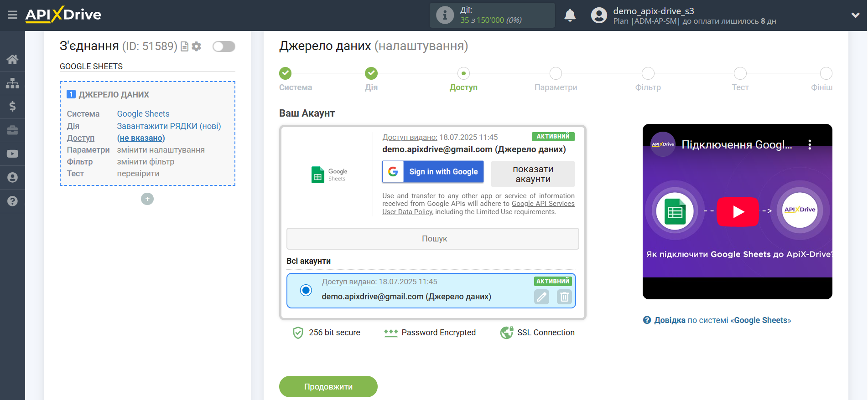Click 'показати акаунти' button
This screenshot has height=400, width=868.
click(x=533, y=174)
